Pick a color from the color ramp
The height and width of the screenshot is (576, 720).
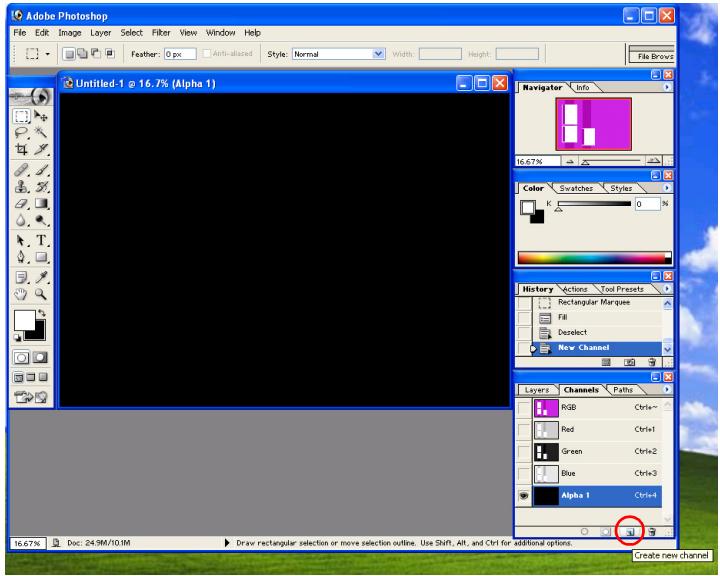[x=594, y=258]
